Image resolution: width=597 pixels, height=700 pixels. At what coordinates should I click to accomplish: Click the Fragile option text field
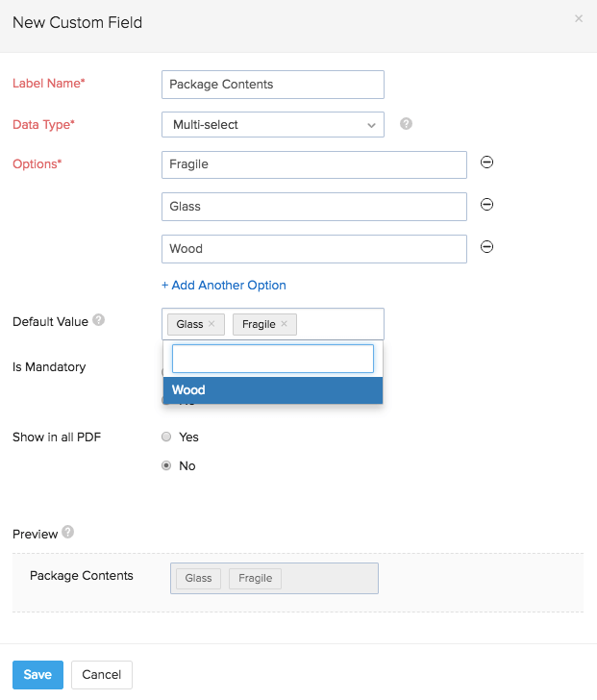click(314, 164)
